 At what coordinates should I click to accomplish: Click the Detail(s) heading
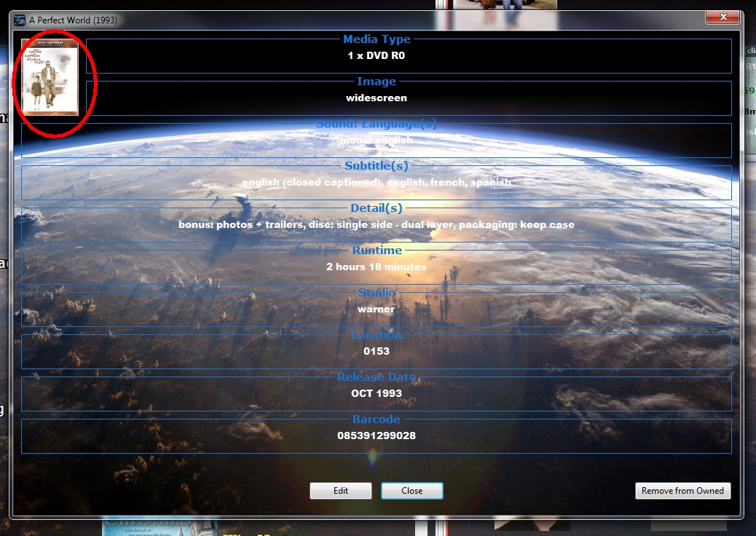(377, 208)
